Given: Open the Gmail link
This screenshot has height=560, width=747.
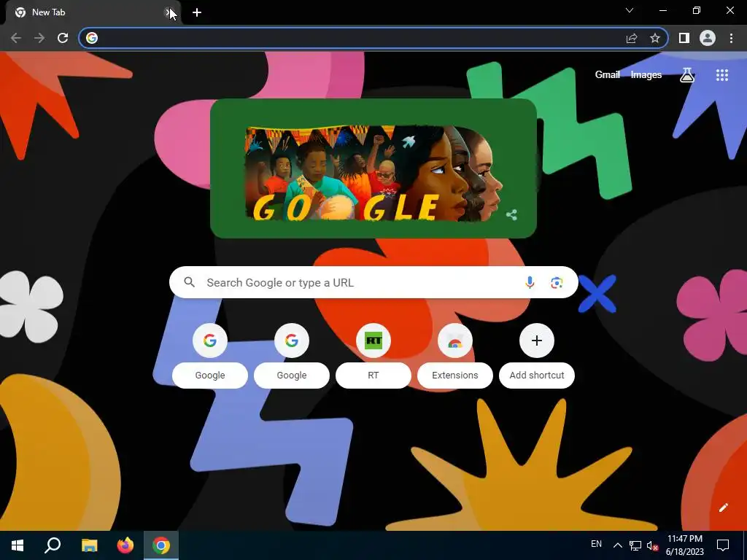Looking at the screenshot, I should (607, 75).
